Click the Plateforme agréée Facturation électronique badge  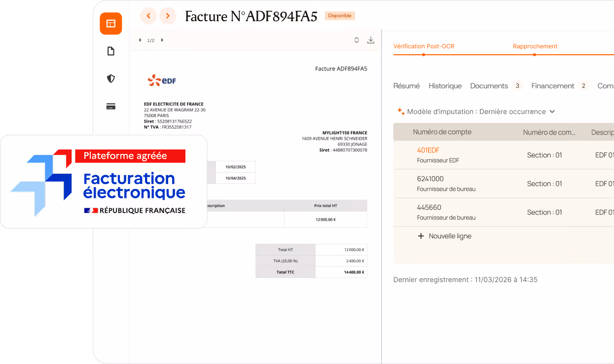tap(104, 182)
